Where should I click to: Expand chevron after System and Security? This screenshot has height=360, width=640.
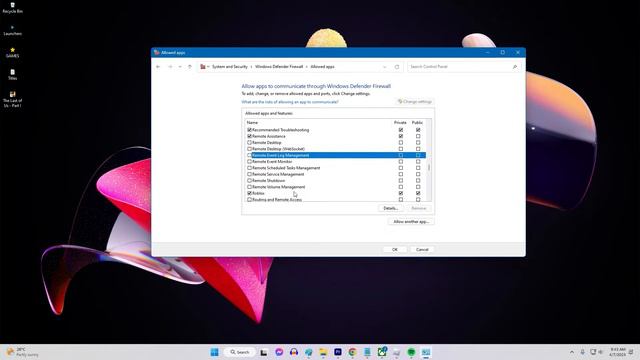tap(251, 67)
